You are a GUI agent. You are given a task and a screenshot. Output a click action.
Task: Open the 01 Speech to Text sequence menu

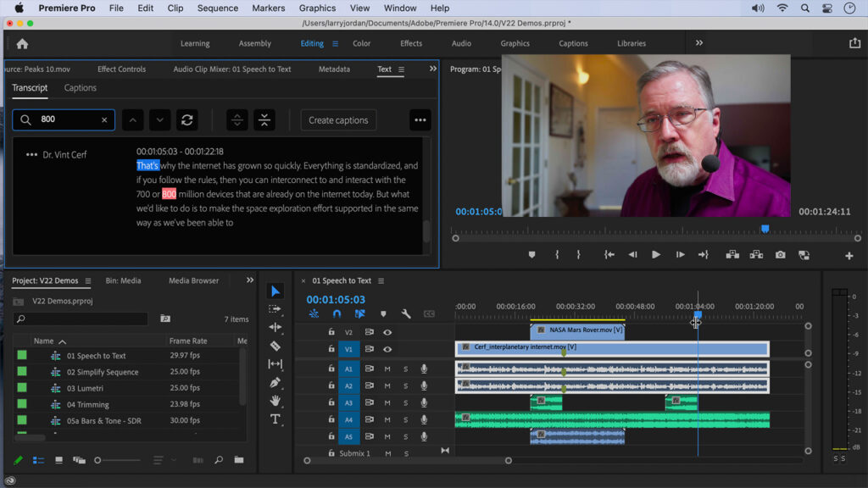click(x=381, y=281)
